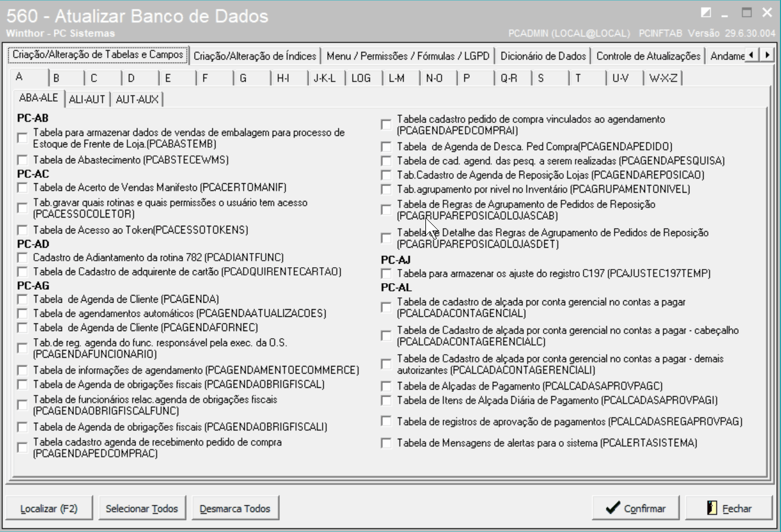This screenshot has height=532, width=781.
Task: Select PCACESSOTOKENS checkbox
Action: pos(22,230)
